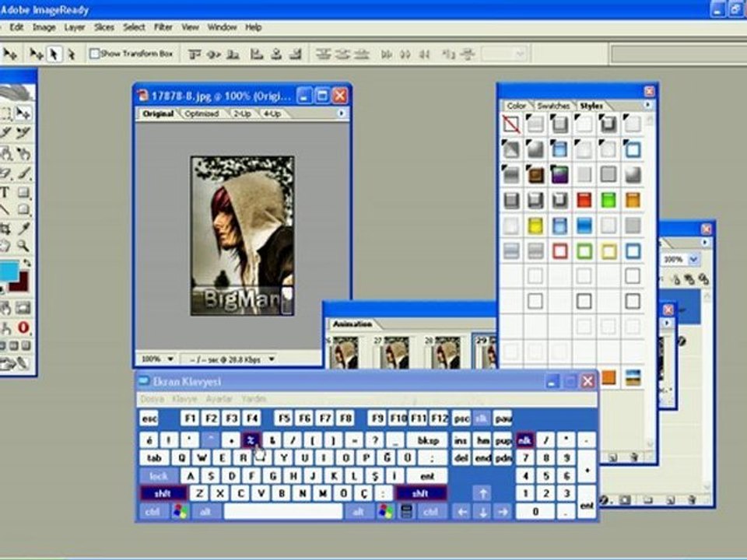Apply the solid red button style

(584, 200)
